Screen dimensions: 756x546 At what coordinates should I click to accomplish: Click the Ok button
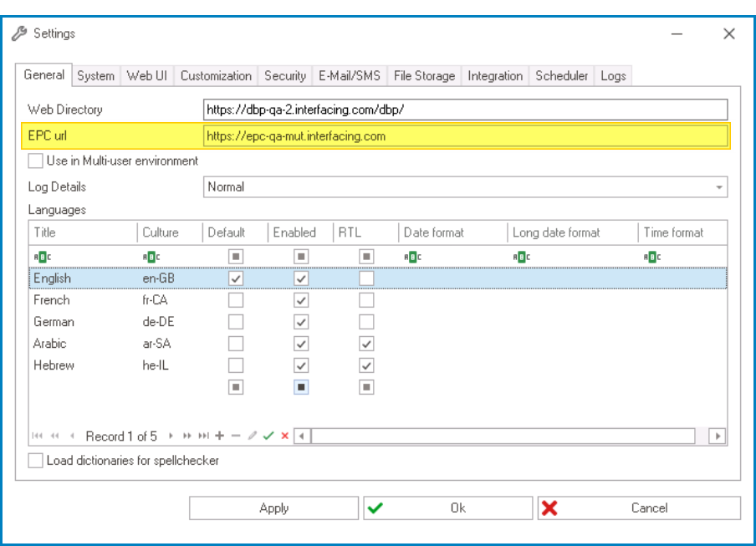click(448, 508)
